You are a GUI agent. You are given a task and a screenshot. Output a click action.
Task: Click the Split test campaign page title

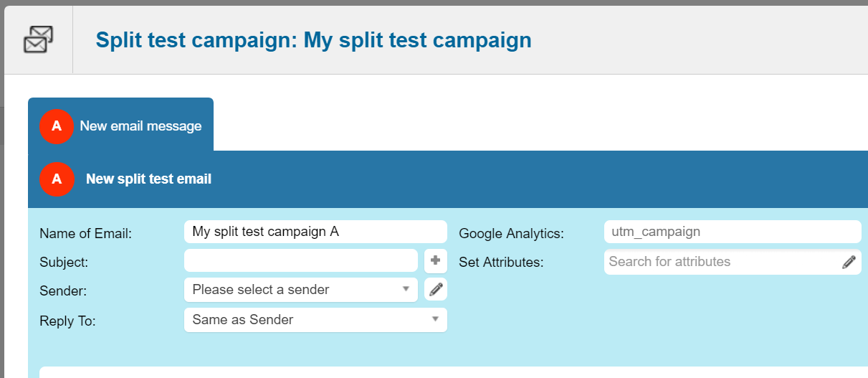[x=313, y=39]
